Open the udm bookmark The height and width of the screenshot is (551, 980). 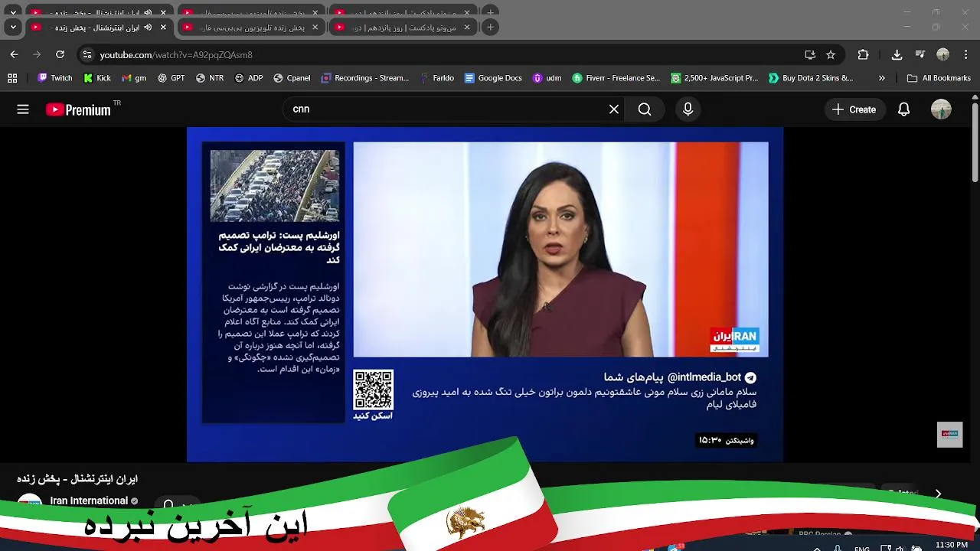(547, 78)
